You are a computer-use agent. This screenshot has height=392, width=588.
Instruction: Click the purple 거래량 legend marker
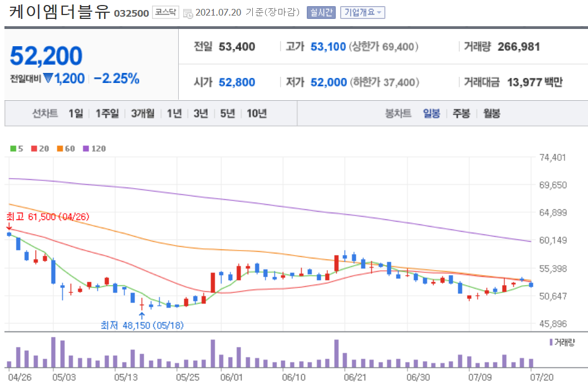point(551,342)
